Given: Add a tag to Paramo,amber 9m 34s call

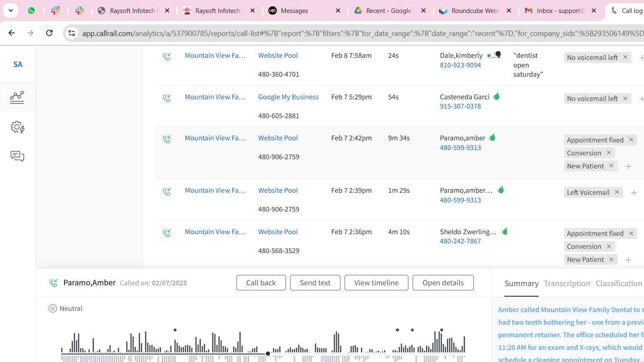Looking at the screenshot, I should [628, 166].
